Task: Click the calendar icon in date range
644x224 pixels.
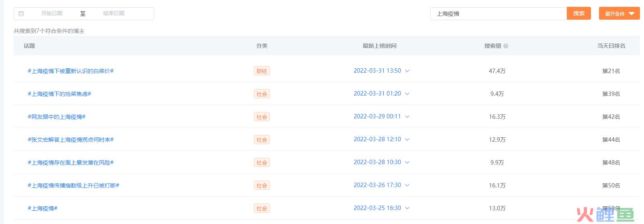Action: (x=21, y=14)
